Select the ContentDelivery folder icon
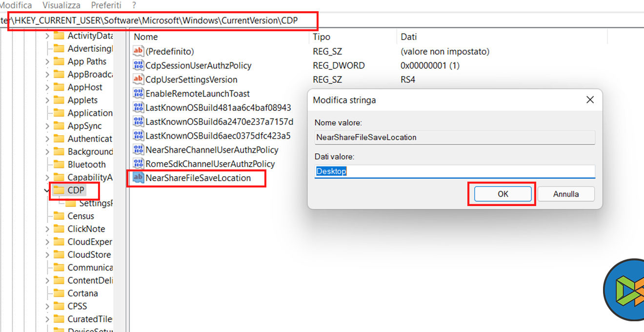Screen dimensions: 644x332 (x=59, y=280)
